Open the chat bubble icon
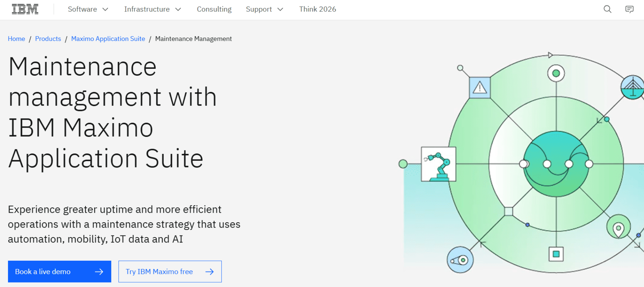 click(x=629, y=9)
